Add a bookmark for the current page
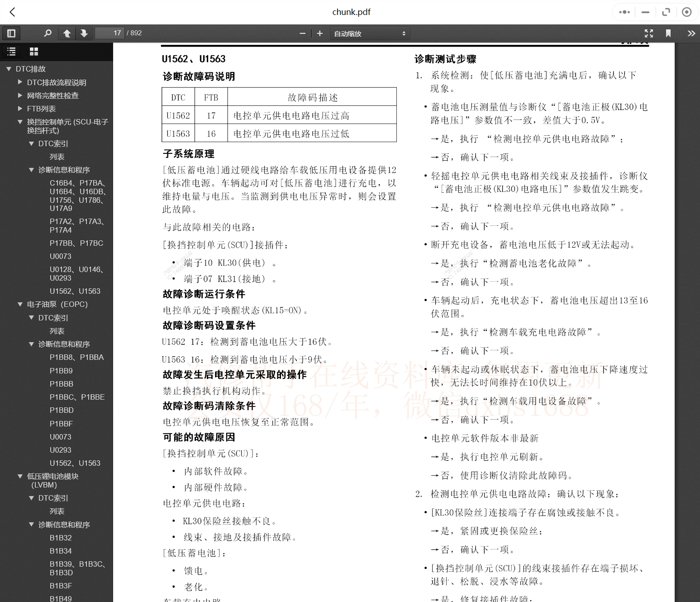This screenshot has width=700, height=602. 668,33
